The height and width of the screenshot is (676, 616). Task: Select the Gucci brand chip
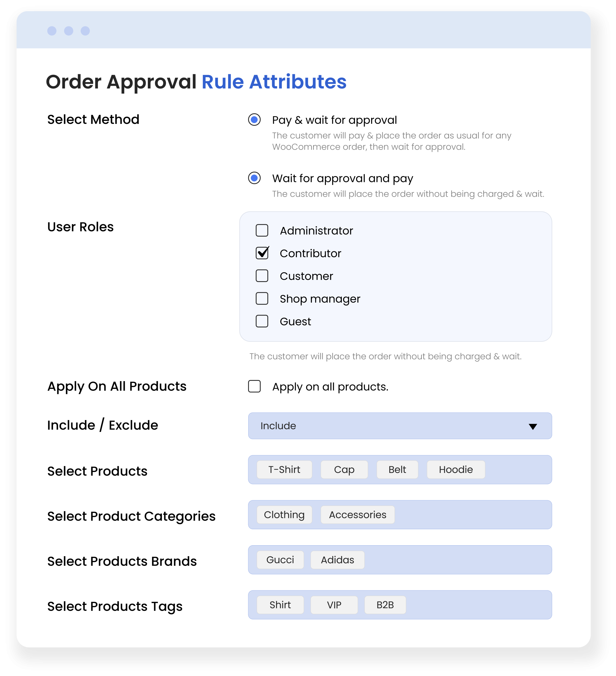[x=280, y=560]
